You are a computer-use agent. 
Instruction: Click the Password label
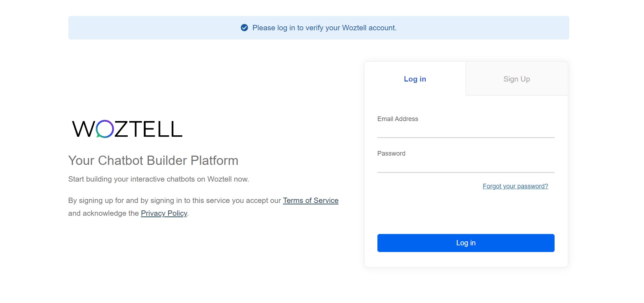point(391,153)
